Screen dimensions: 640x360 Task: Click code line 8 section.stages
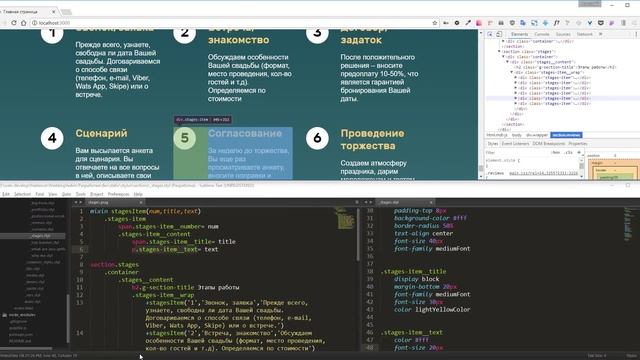(114, 264)
